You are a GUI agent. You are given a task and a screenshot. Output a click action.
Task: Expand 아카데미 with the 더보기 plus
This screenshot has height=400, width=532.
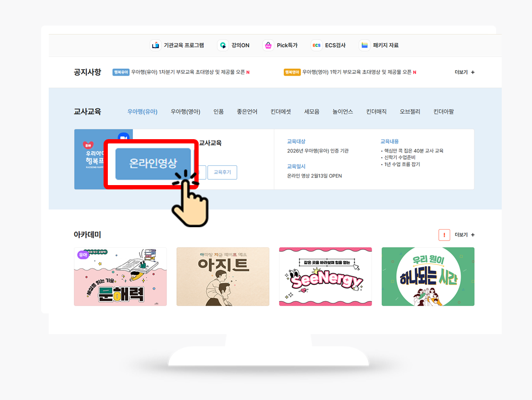(464, 235)
